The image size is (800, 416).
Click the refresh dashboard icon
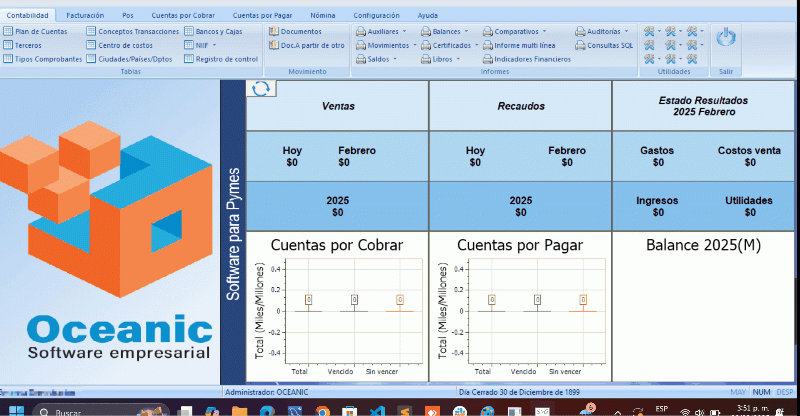[261, 89]
